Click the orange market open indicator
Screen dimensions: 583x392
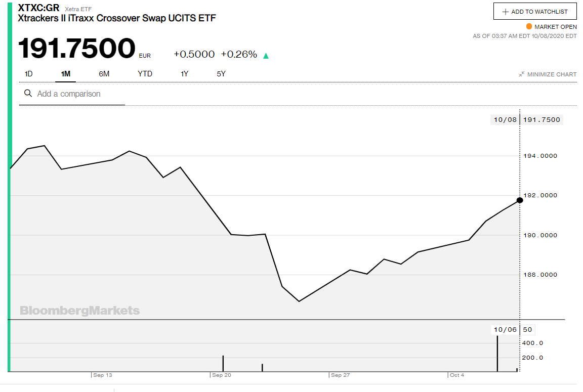coord(529,27)
